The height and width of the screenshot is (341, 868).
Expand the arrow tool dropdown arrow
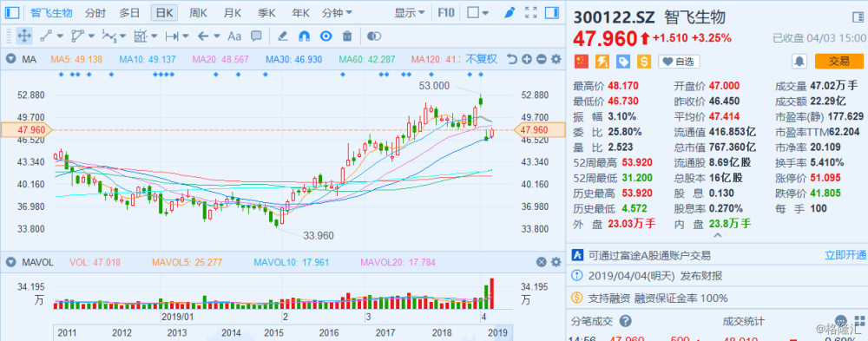[x=217, y=36]
